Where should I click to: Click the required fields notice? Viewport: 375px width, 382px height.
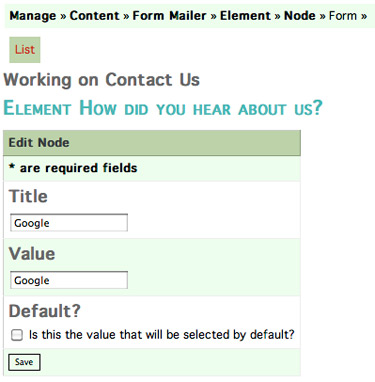73,168
